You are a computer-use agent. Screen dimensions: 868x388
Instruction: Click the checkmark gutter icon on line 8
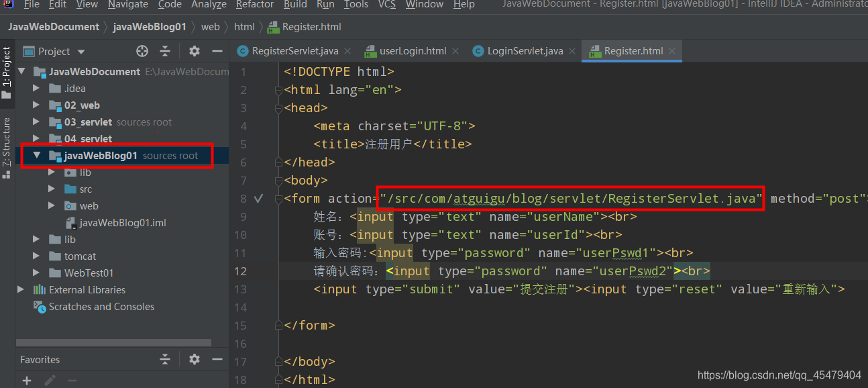click(259, 199)
